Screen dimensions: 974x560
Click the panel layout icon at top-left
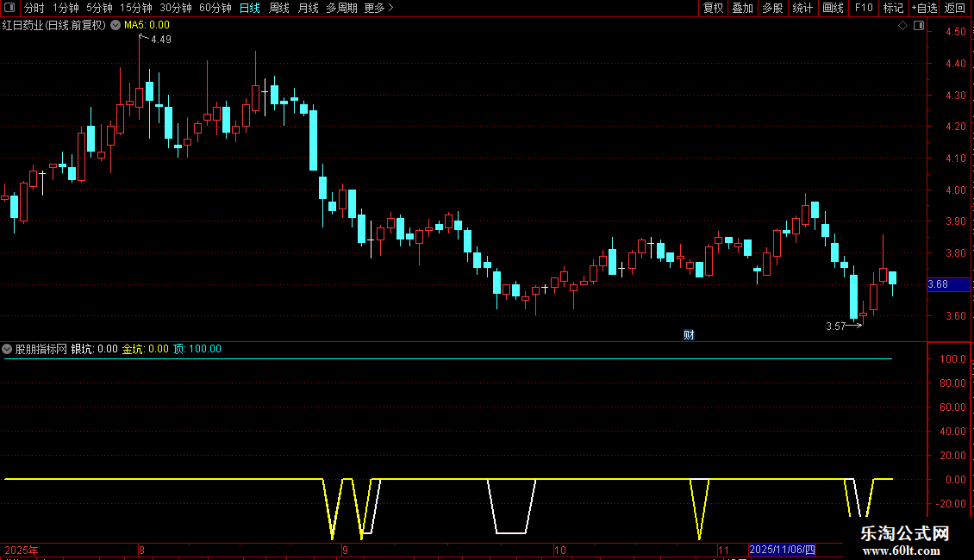coord(9,8)
